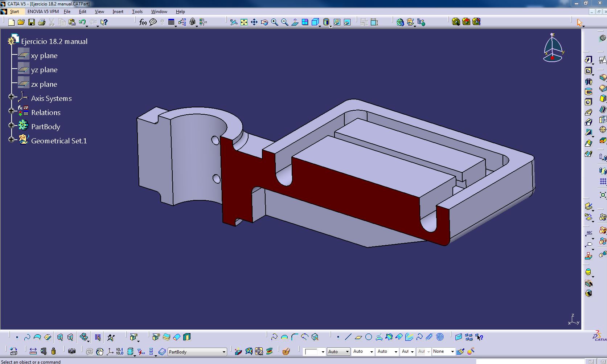The height and width of the screenshot is (364, 607).
Task: Open the Start menu
Action: [15, 12]
